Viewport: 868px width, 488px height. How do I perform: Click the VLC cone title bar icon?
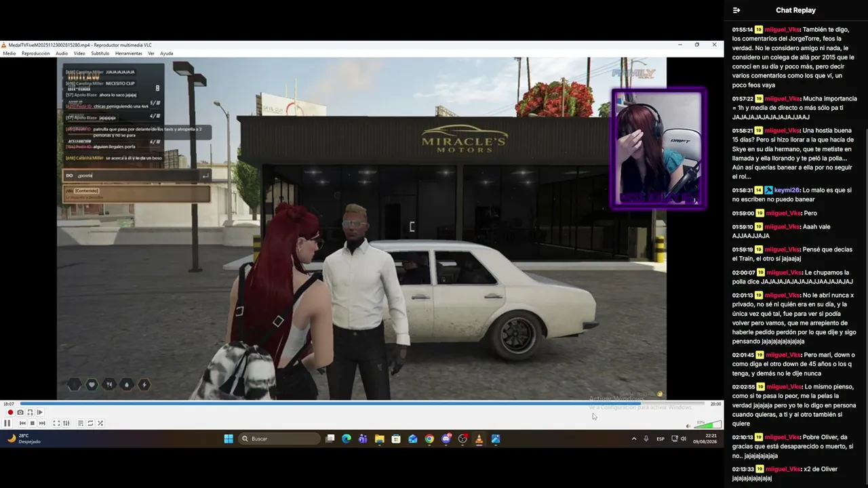click(4, 45)
